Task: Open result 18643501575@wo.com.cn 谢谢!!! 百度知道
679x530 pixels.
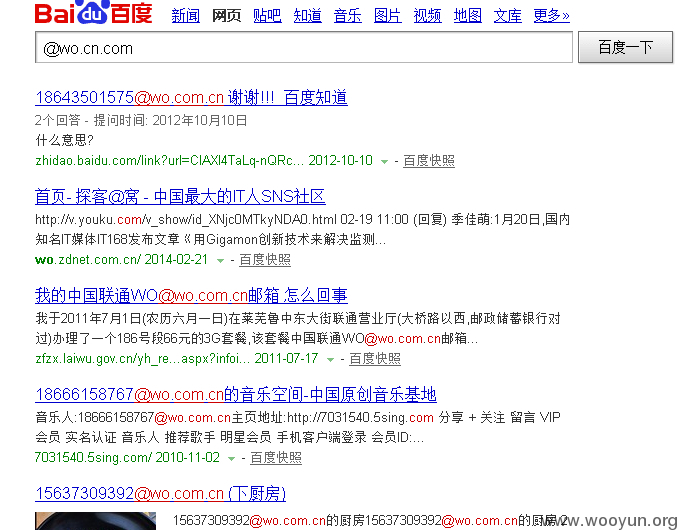Action: click(x=191, y=97)
